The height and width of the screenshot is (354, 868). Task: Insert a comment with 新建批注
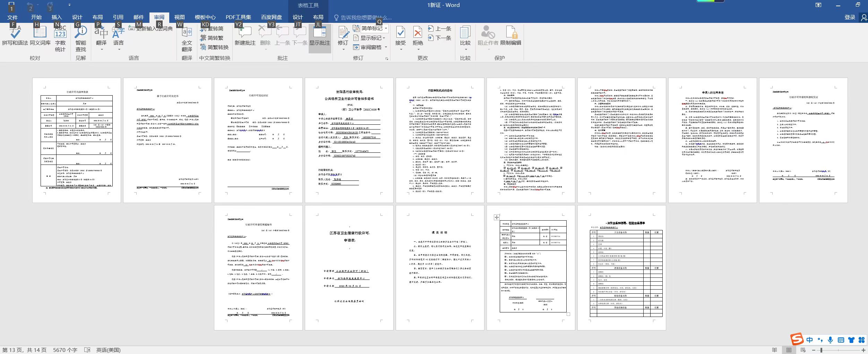pyautogui.click(x=245, y=36)
